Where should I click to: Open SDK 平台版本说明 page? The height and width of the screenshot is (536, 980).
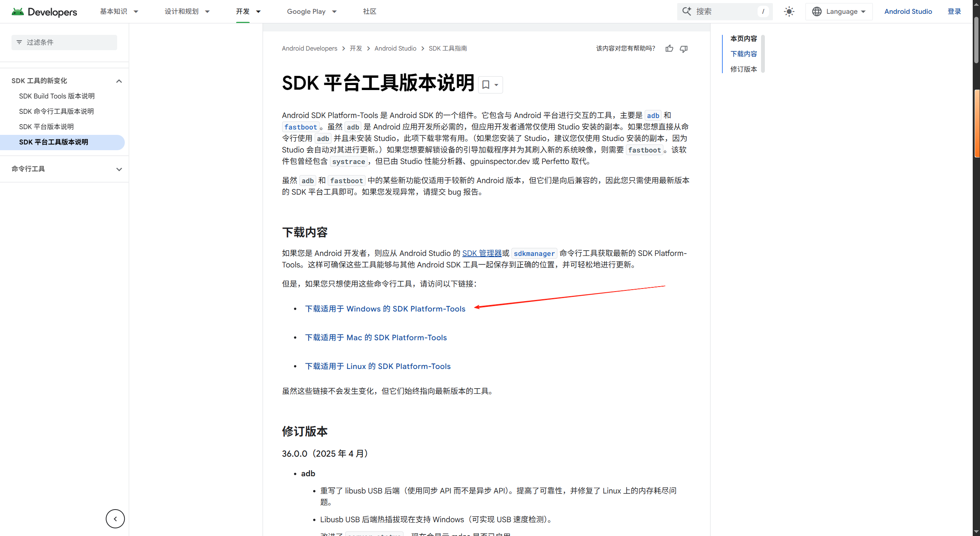point(46,127)
